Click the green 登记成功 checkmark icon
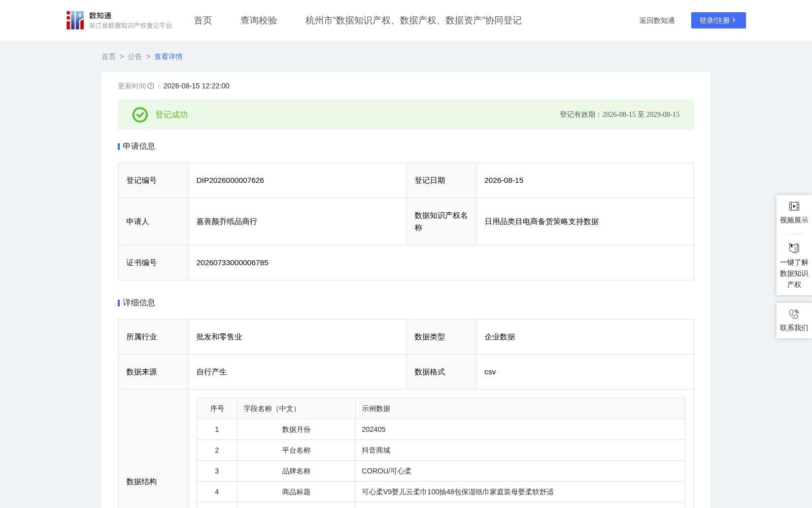The height and width of the screenshot is (508, 812). click(x=140, y=115)
